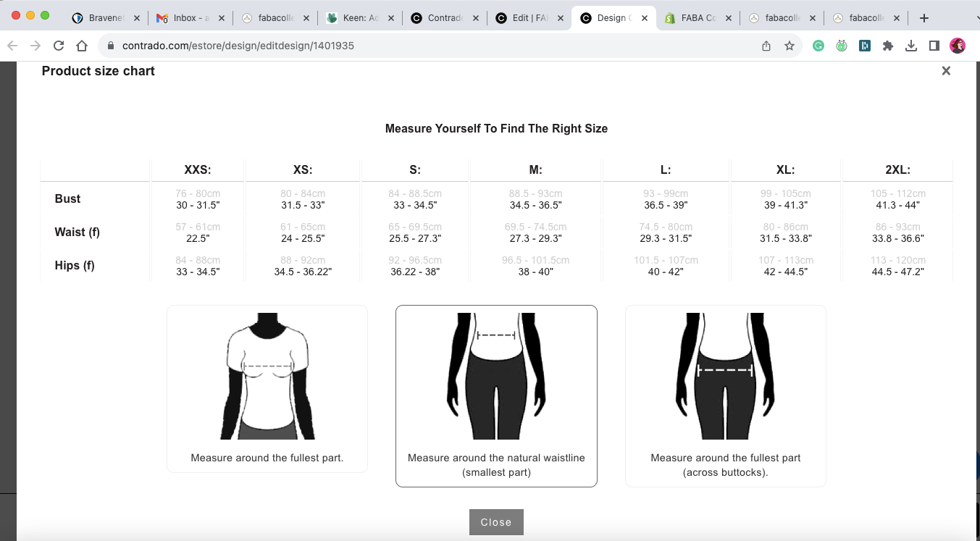Open the Extensions puzzle piece menu

(887, 46)
